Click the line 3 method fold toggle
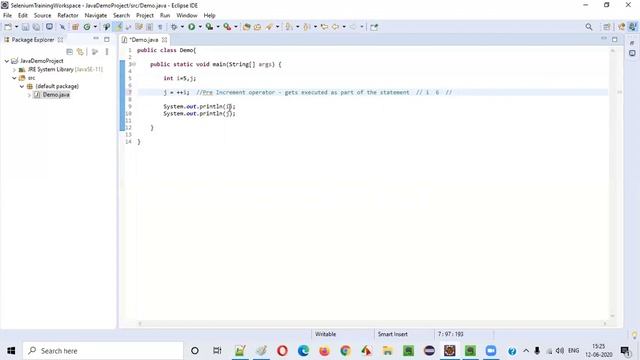Viewport: 640px width, 360px height. click(134, 64)
